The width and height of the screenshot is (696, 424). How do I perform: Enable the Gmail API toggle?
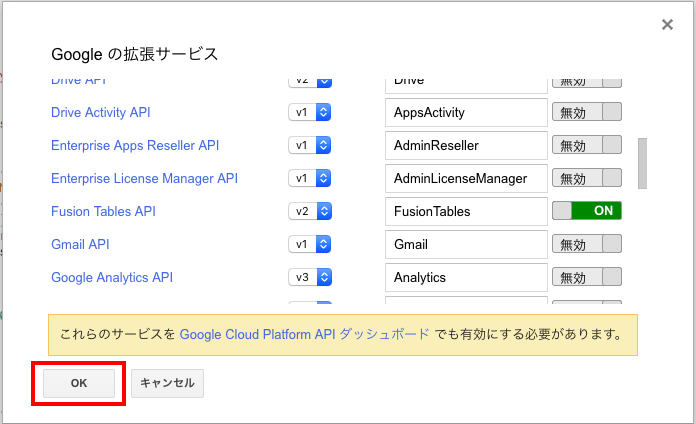[587, 244]
